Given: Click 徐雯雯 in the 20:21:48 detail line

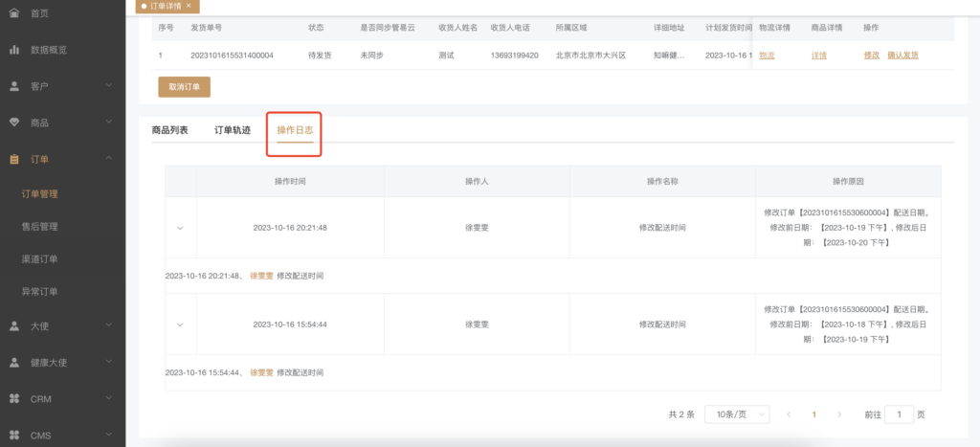Looking at the screenshot, I should click(x=261, y=276).
